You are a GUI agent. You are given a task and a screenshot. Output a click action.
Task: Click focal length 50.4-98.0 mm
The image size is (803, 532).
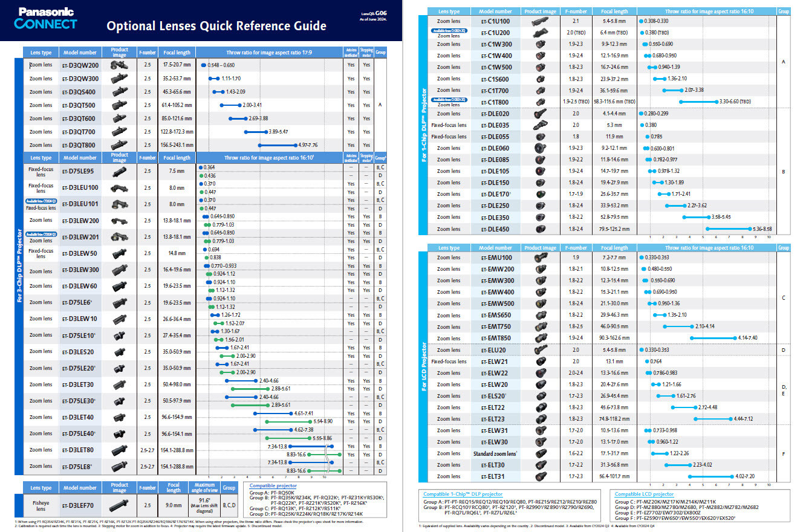pos(177,384)
